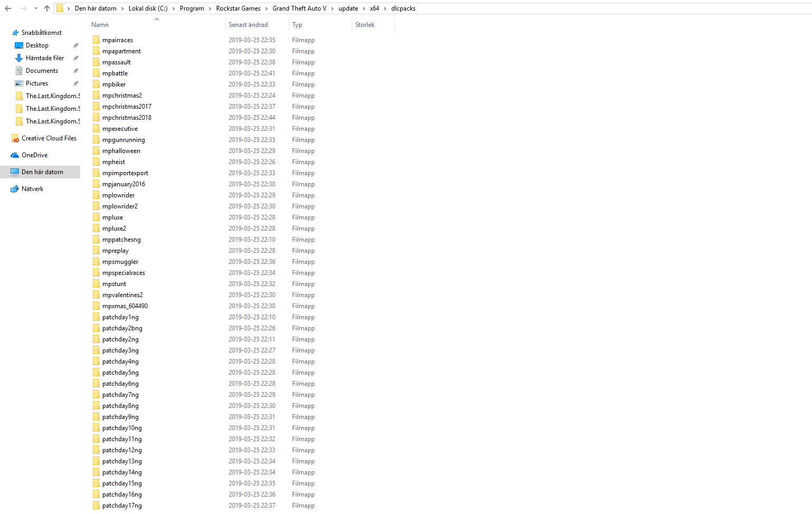Click the Nätverk network icon
Viewport: 812px width, 514px height.
(15, 189)
